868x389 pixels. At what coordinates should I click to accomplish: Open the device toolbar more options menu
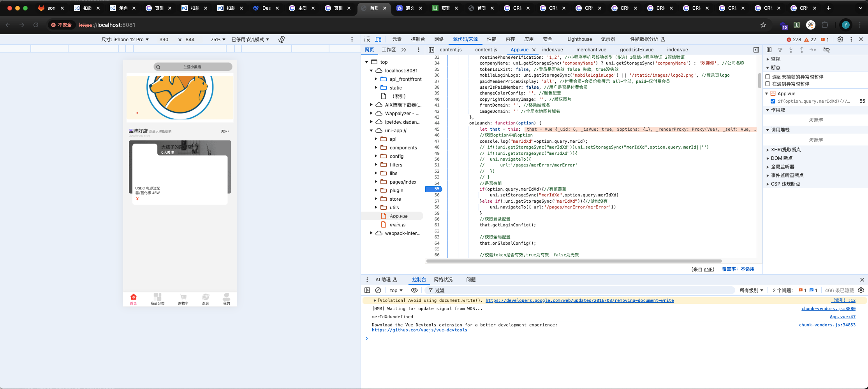352,39
